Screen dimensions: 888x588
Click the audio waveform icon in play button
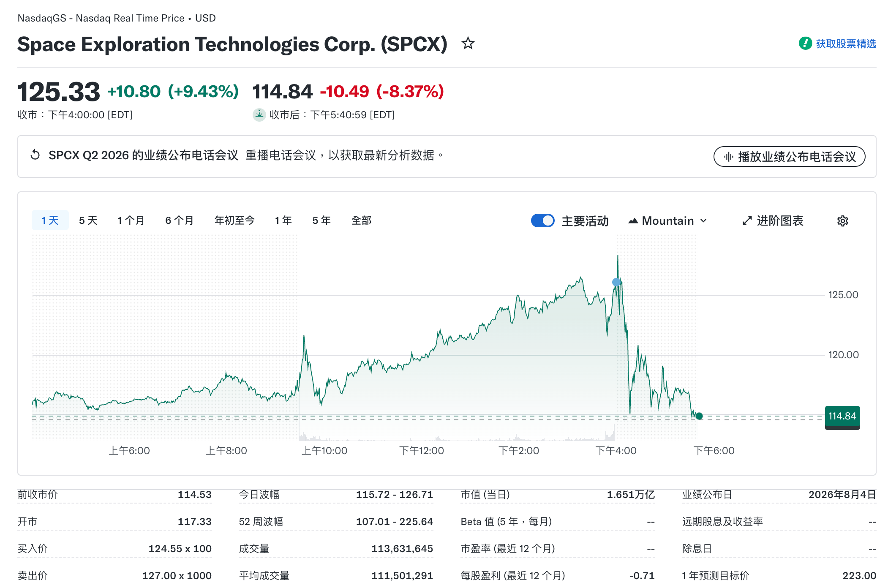coord(728,157)
